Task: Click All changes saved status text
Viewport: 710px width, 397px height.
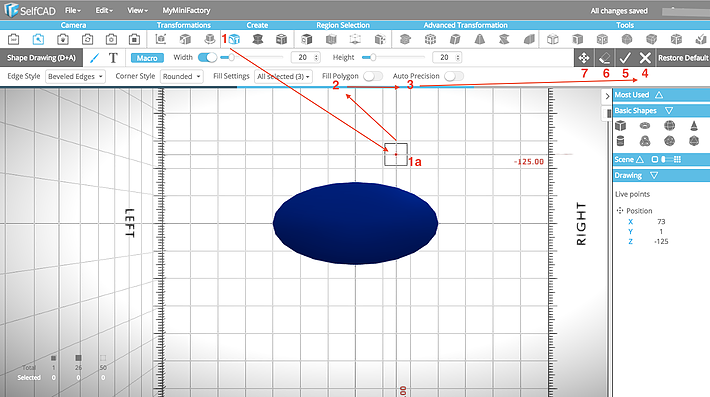Action: coord(619,11)
